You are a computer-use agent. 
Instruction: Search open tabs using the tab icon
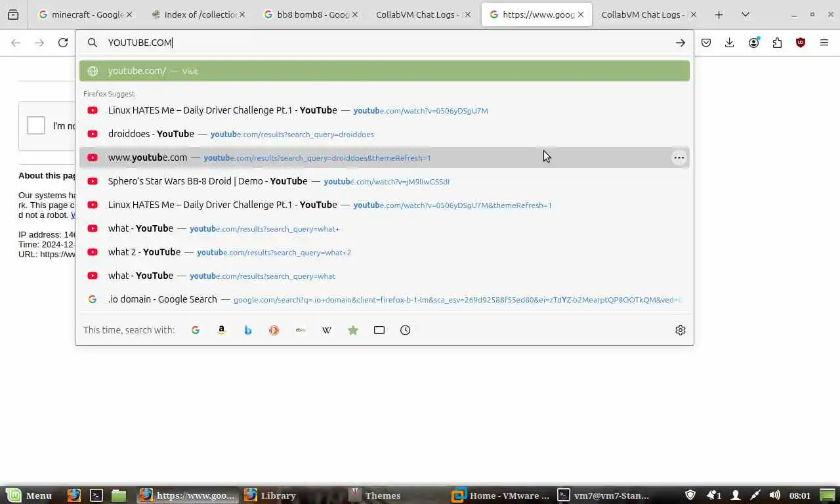click(x=379, y=330)
